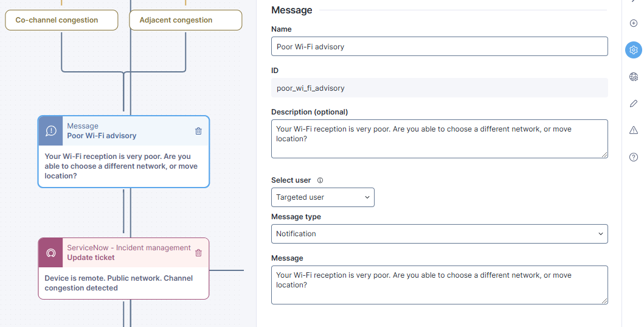Image resolution: width=644 pixels, height=327 pixels.
Task: Delete the Poor Wi-Fi advisory message node
Action: coord(198,131)
